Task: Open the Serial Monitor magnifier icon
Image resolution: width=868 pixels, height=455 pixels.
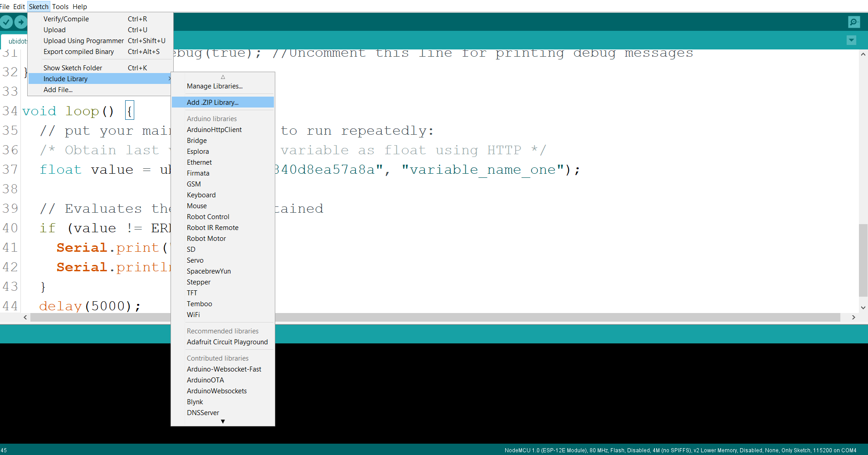Action: click(x=854, y=22)
